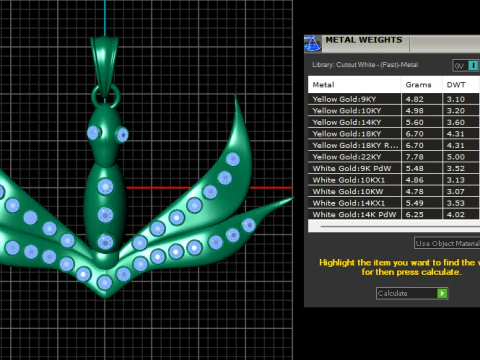Click the pendant bail at top of model

click(x=105, y=67)
